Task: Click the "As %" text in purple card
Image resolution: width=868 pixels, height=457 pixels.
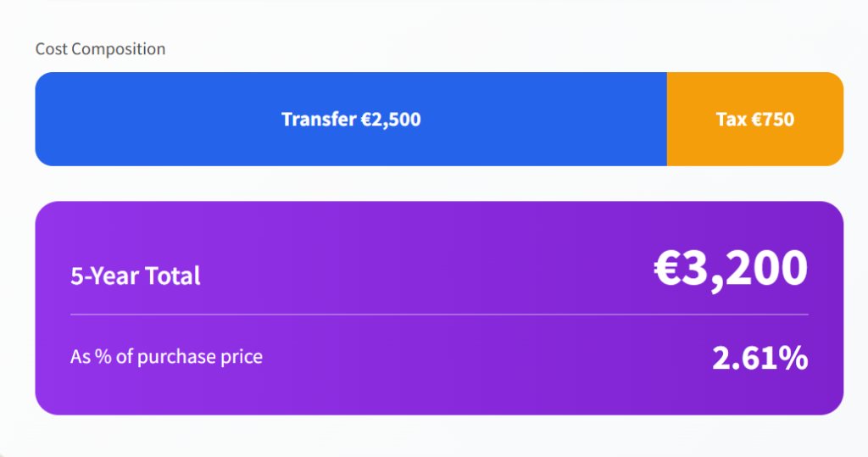Action: click(x=88, y=357)
